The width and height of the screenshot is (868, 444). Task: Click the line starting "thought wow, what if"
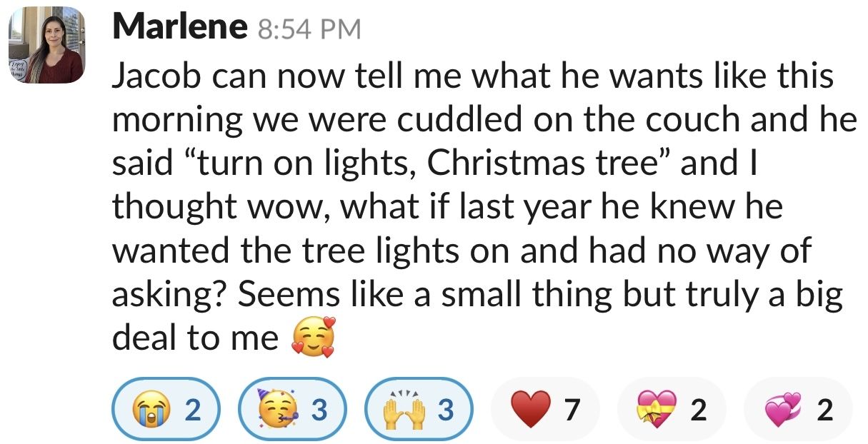pyautogui.click(x=447, y=207)
